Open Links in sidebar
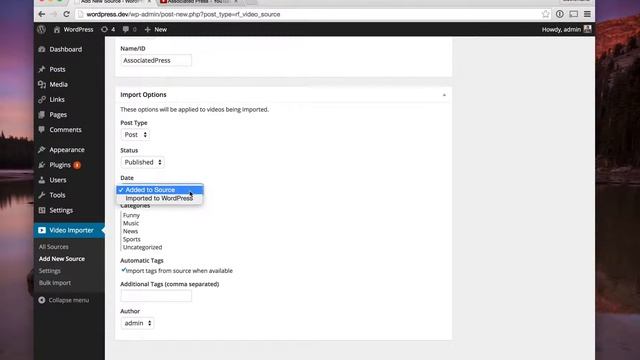Viewport: 640px width, 360px height. pos(57,100)
